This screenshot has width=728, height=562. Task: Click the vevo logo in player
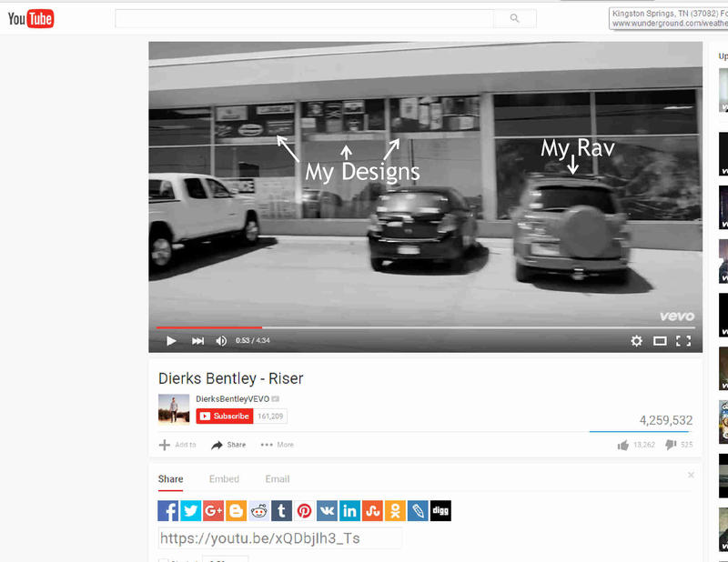pos(677,316)
